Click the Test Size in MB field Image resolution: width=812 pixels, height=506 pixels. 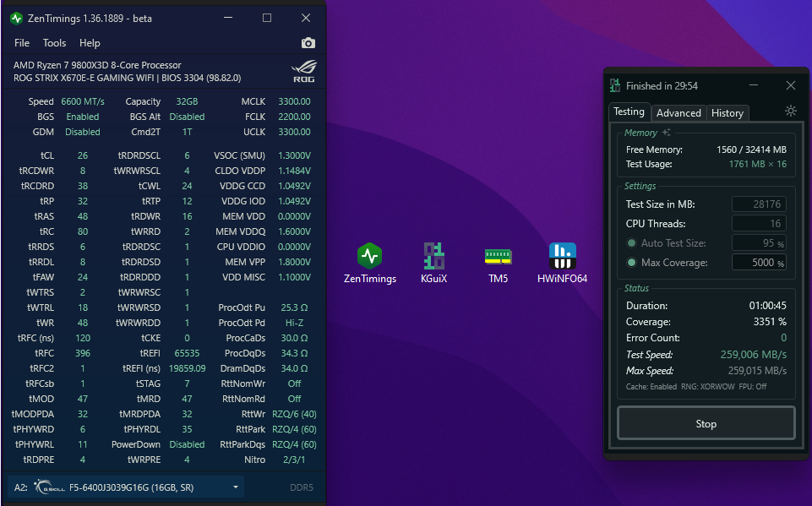(x=759, y=204)
